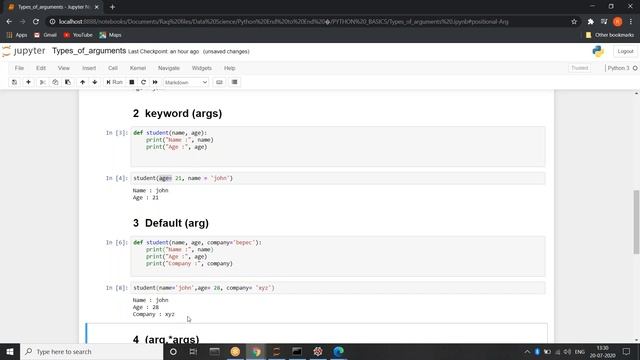This screenshot has height=360, width=640.
Task: Click output text 'Company : xyz'
Action: pyautogui.click(x=153, y=314)
